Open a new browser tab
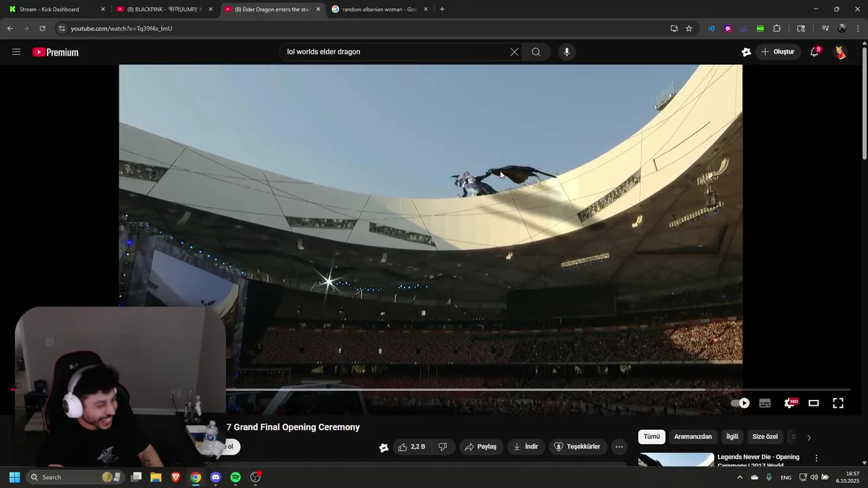 click(442, 9)
